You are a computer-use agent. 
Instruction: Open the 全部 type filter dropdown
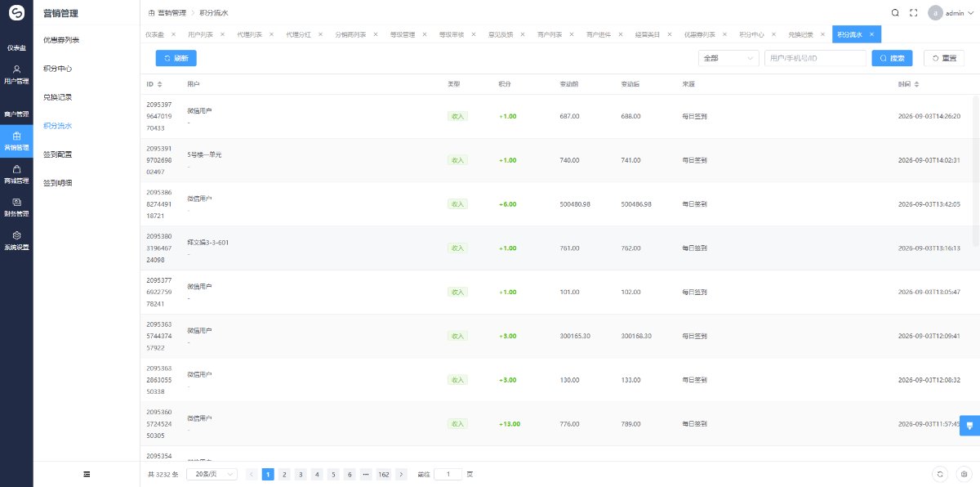point(728,58)
